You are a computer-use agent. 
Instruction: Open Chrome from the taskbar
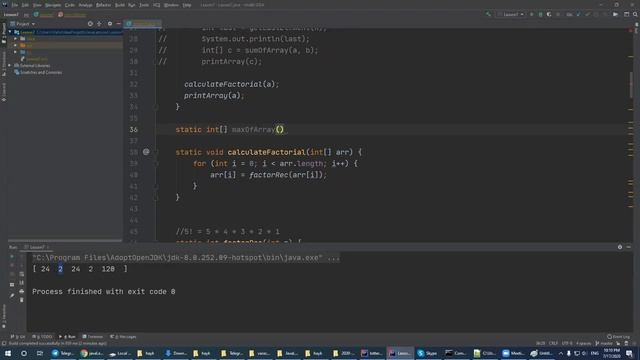pos(91,353)
